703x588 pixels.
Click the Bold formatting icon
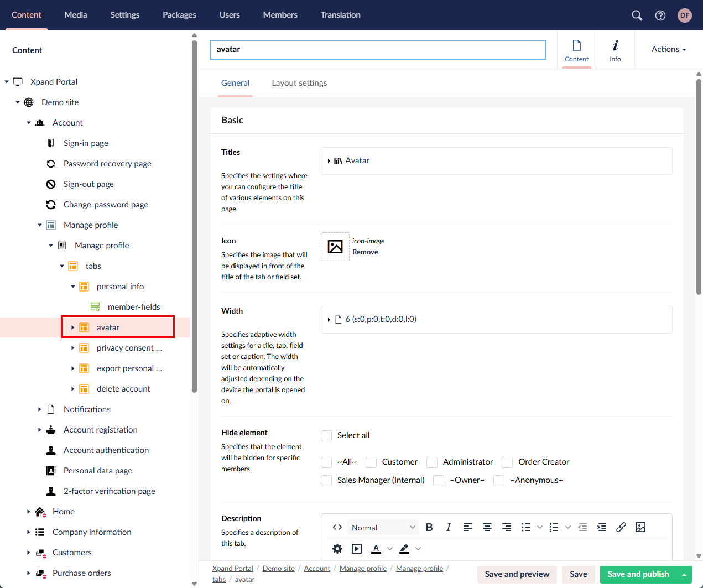[429, 527]
